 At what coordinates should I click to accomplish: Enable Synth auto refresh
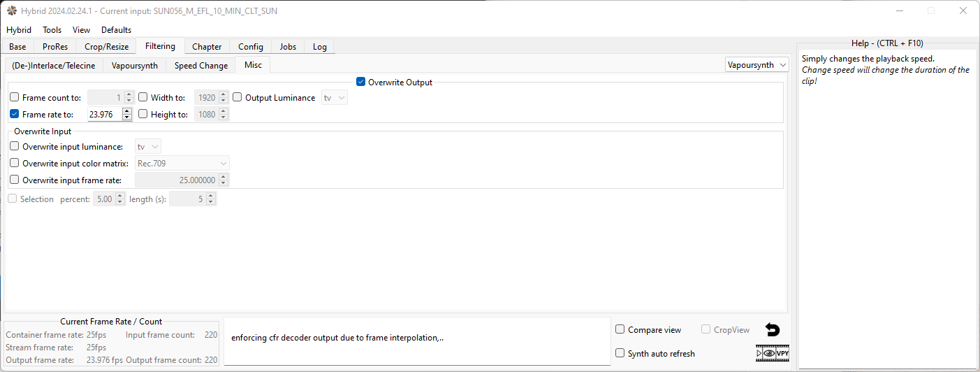pos(620,353)
